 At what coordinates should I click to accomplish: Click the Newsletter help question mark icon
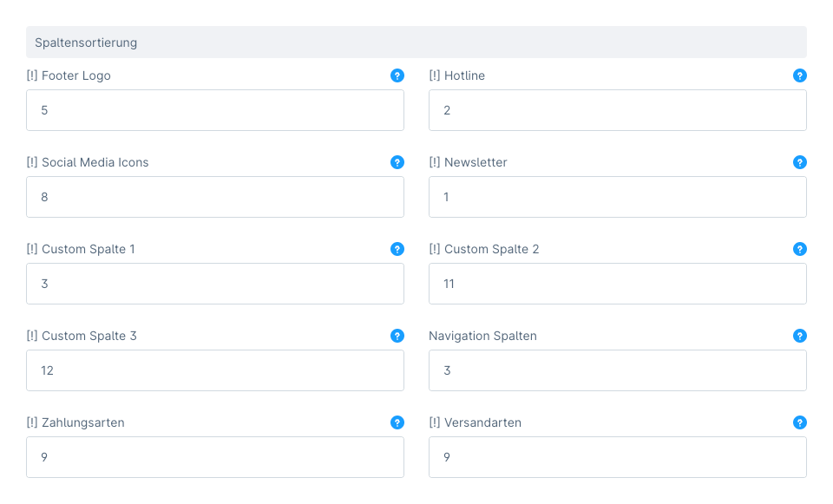[800, 162]
